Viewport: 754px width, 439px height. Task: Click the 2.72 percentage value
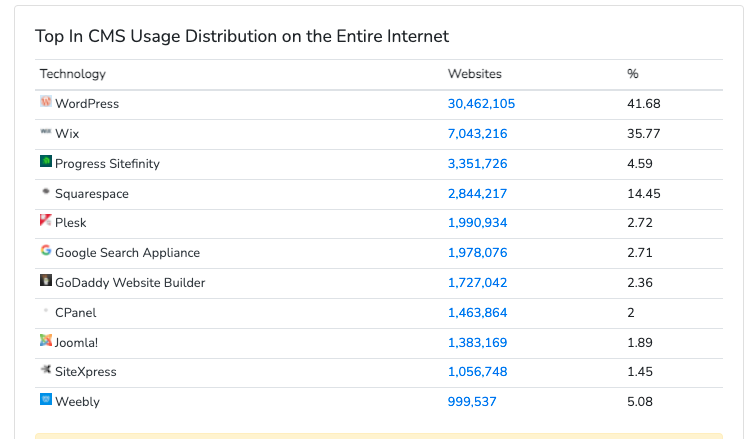click(x=640, y=223)
